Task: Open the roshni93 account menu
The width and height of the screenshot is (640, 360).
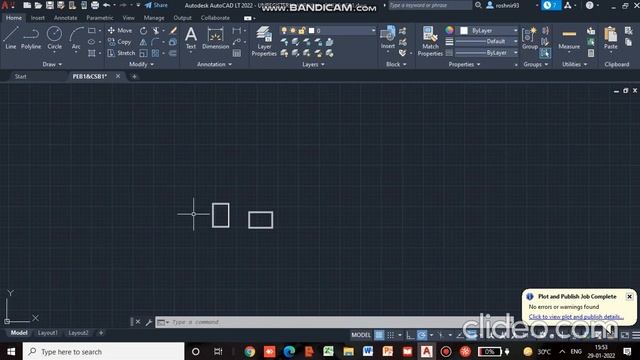Action: click(x=503, y=5)
